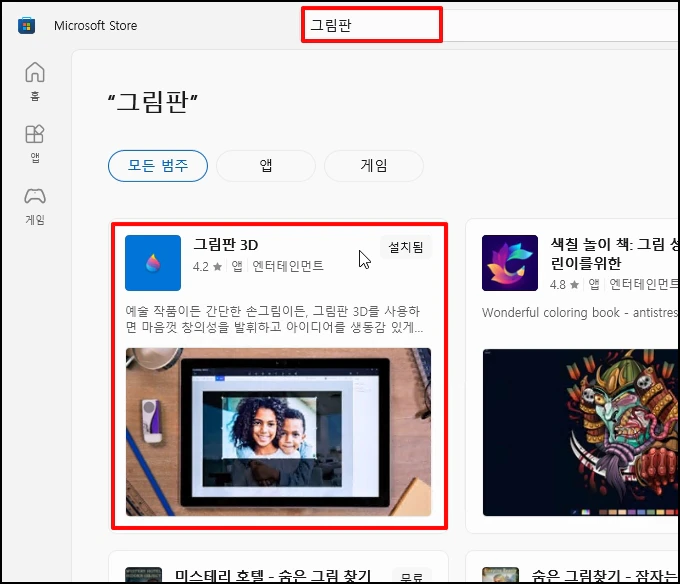Click the 설치됨 button for 그림판 3D
The width and height of the screenshot is (680, 584).
coord(405,247)
